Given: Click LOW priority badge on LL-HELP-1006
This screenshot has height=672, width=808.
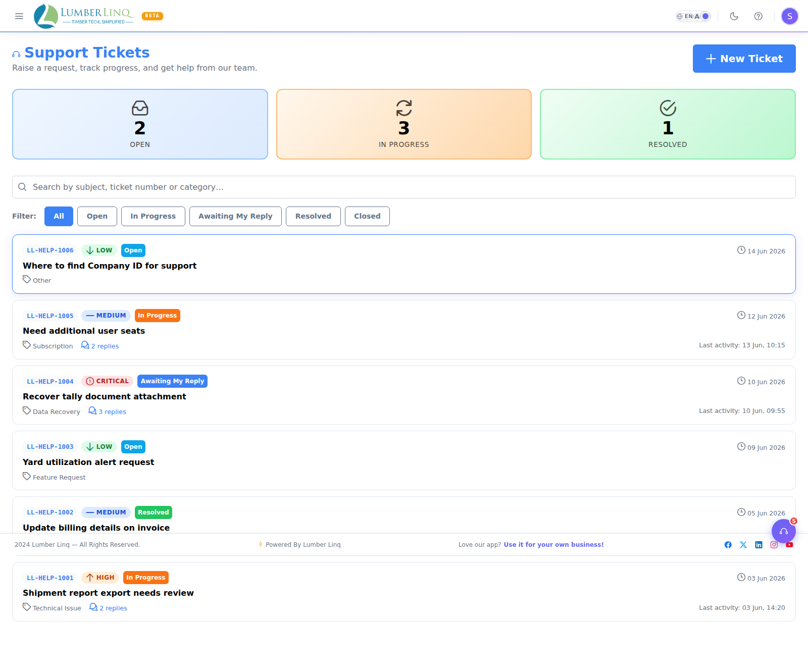Looking at the screenshot, I should 99,250.
